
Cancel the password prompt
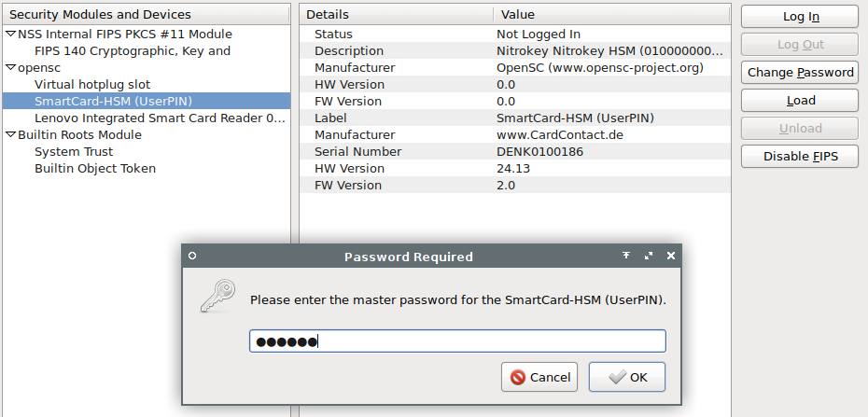[539, 377]
